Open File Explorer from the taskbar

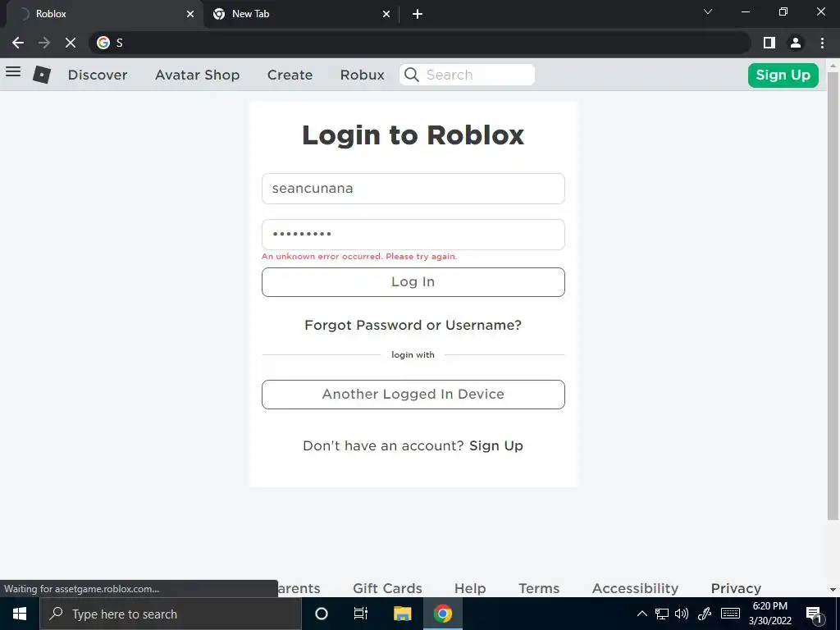click(402, 614)
